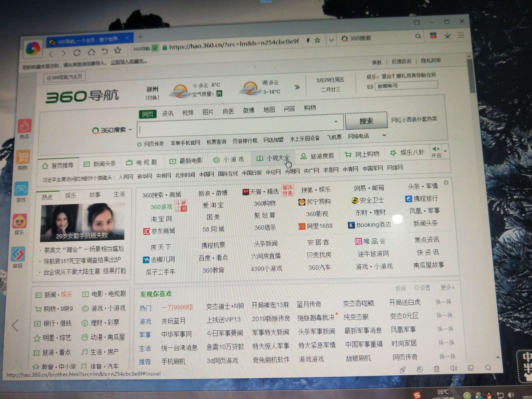This screenshot has width=532, height=399.
Task: Reload the page with the refresh icon
Action: point(77,52)
